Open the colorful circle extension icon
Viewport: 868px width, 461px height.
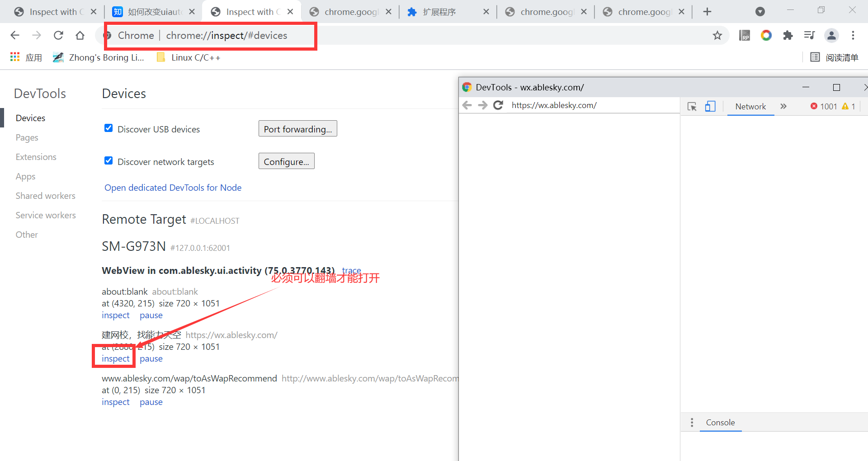(766, 35)
